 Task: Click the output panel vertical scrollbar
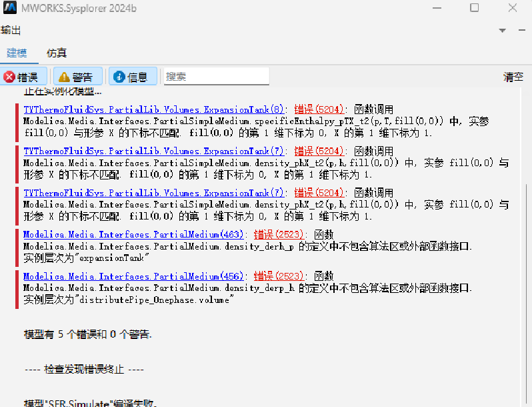point(525,292)
